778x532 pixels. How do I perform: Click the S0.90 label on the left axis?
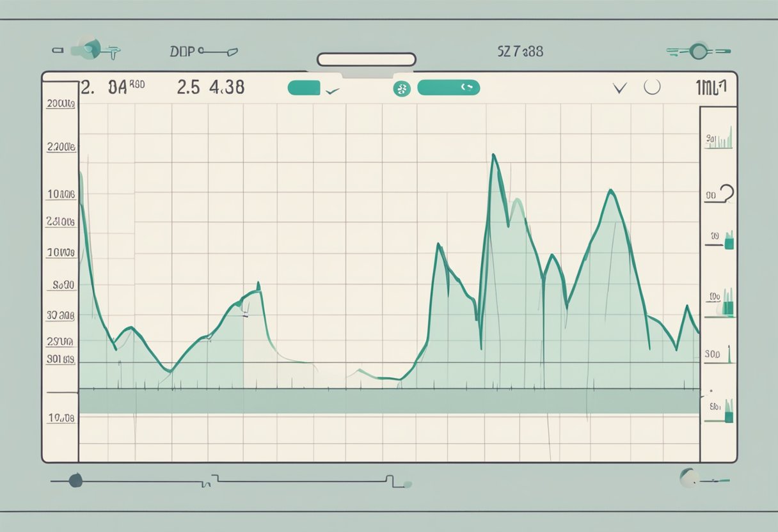click(x=63, y=285)
